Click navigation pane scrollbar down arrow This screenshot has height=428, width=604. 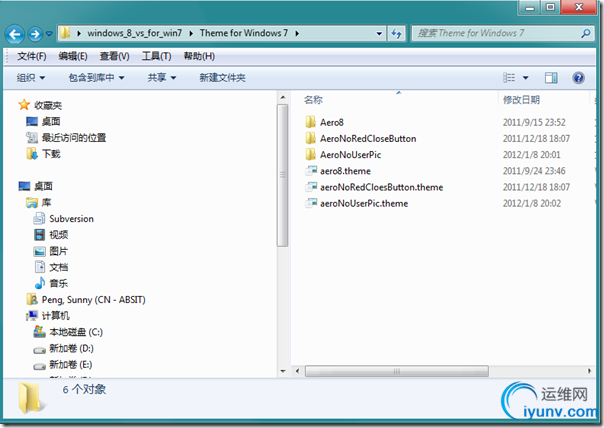coord(283,371)
